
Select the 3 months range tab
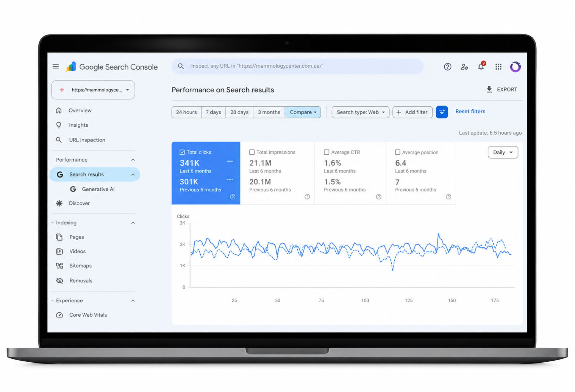tap(269, 112)
